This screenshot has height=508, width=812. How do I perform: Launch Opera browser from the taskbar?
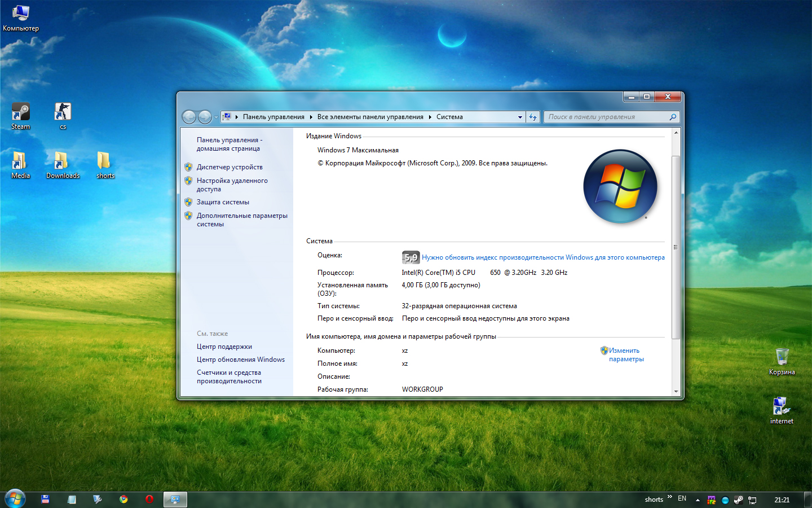(x=149, y=499)
